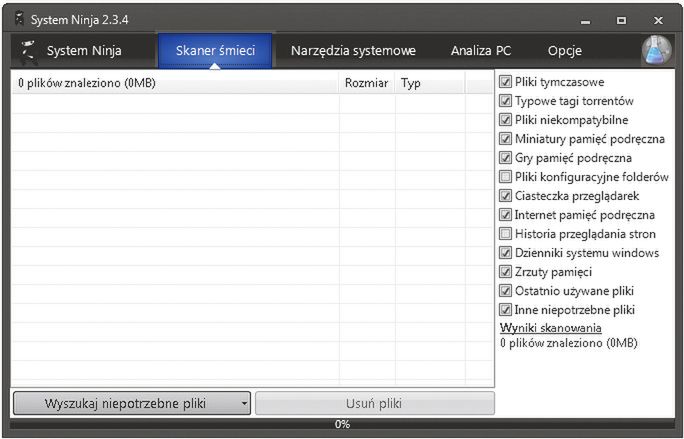Viewport: 684px width, 439px height.
Task: Switch to Skaner śmieci tab
Action: click(215, 51)
